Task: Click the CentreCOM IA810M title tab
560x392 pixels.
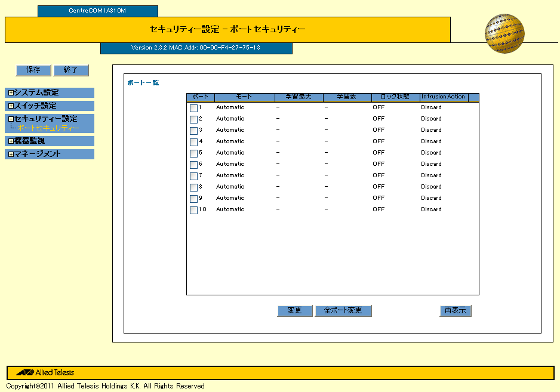Action: [97, 11]
